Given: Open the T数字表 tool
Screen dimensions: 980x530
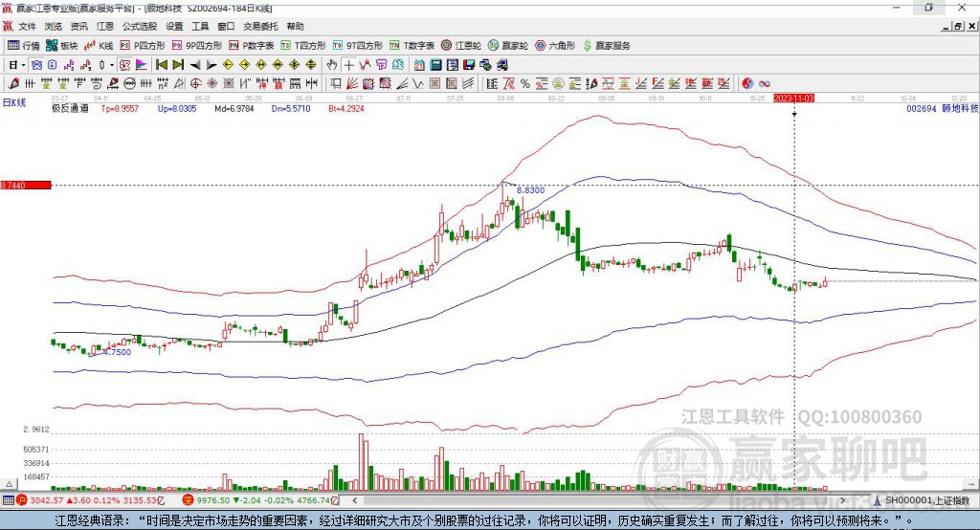Looking at the screenshot, I should pos(412,46).
